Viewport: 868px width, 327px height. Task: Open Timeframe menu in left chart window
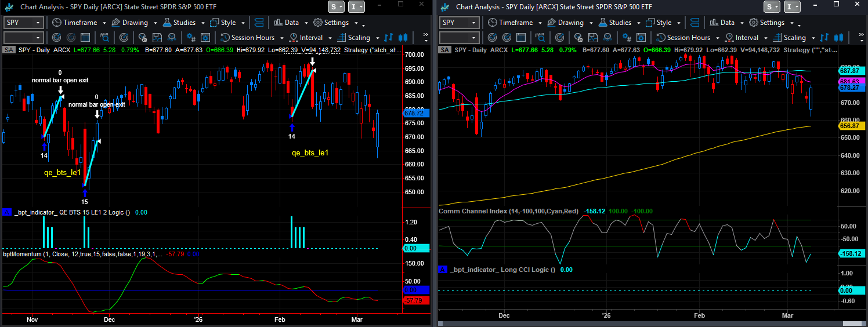tap(79, 23)
